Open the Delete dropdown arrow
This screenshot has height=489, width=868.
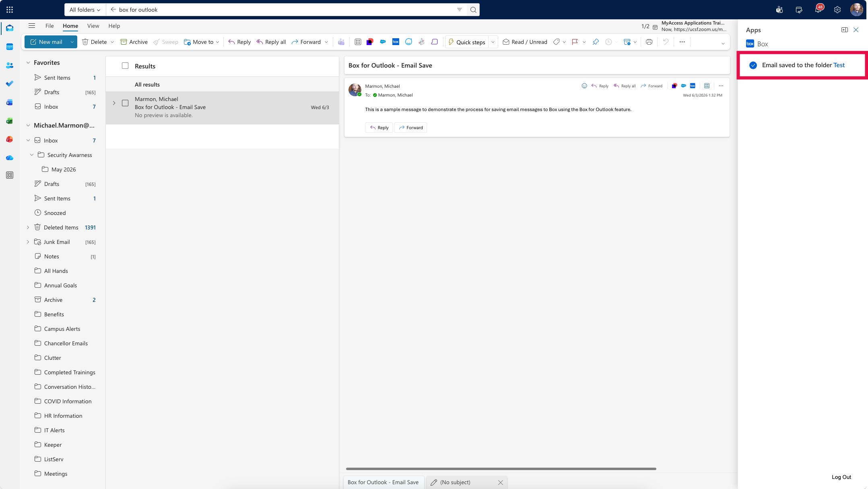(112, 42)
